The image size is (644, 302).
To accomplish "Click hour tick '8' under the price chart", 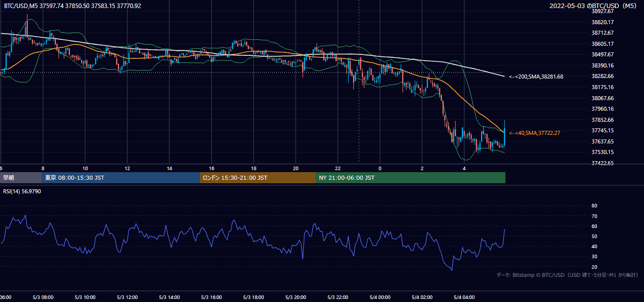I will point(43,168).
